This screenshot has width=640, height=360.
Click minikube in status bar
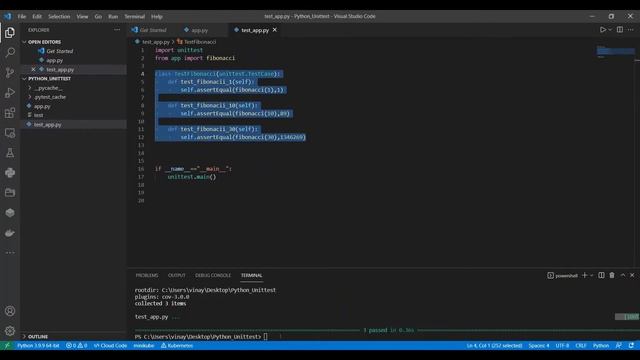(144, 345)
